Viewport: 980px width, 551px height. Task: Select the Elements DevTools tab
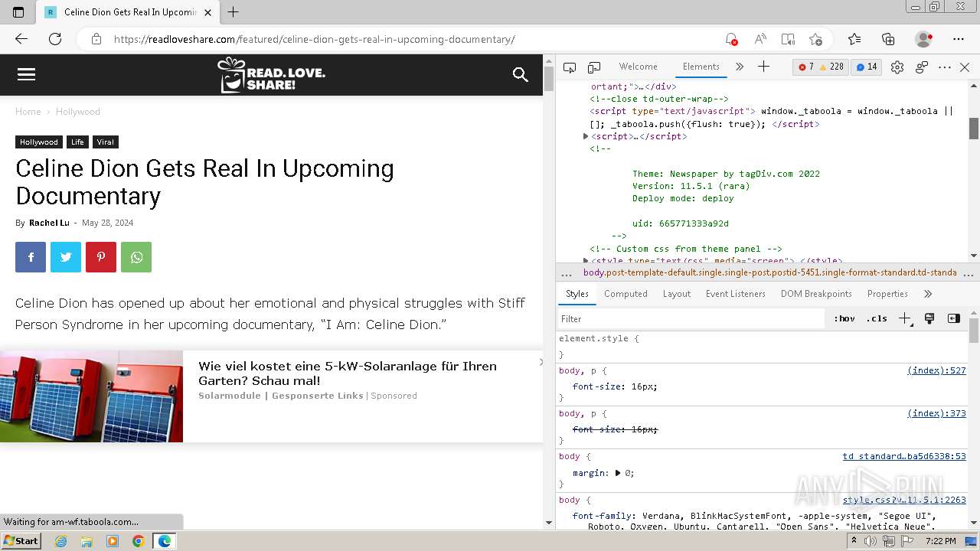click(x=701, y=67)
